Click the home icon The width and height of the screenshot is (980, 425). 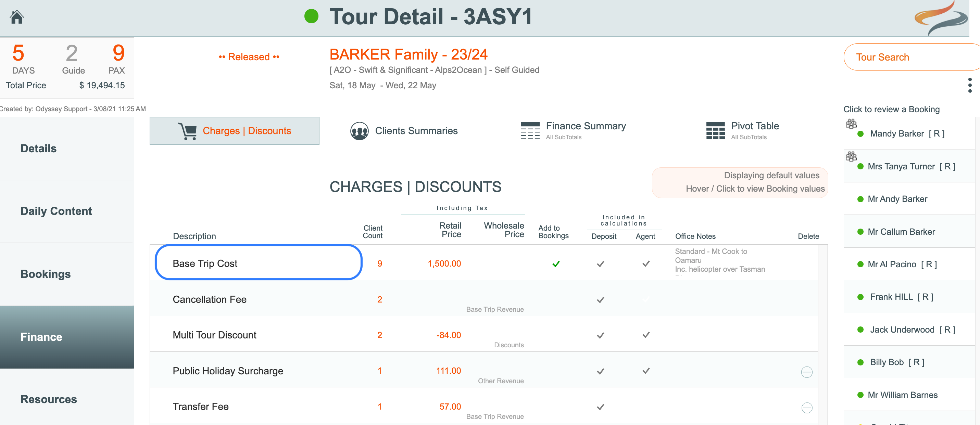click(x=17, y=17)
